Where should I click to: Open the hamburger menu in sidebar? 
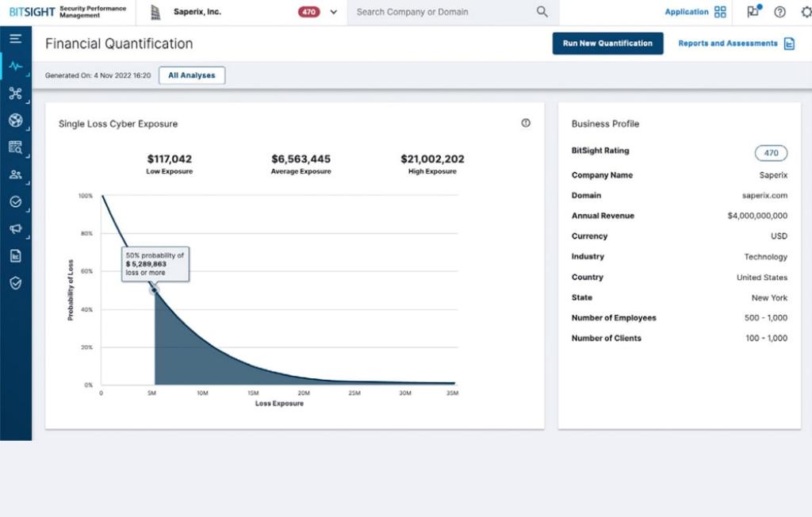(x=15, y=39)
